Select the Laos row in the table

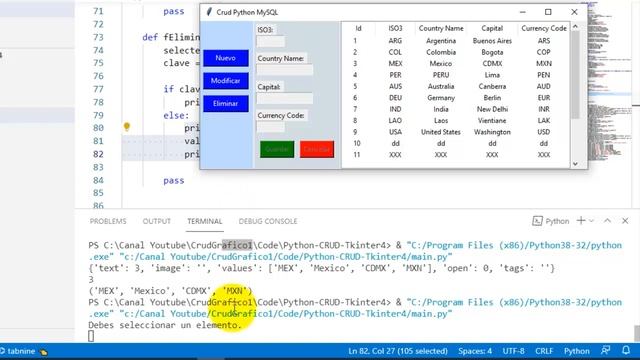tap(456, 121)
